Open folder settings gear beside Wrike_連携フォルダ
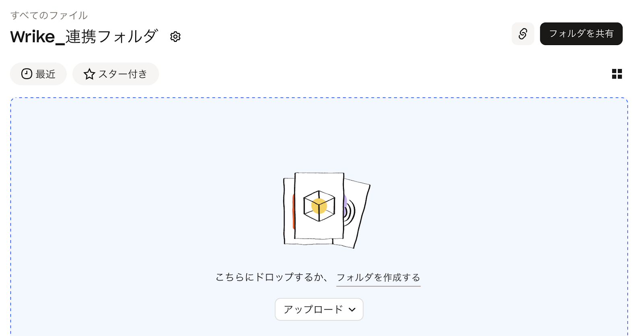The image size is (644, 336). pos(175,37)
